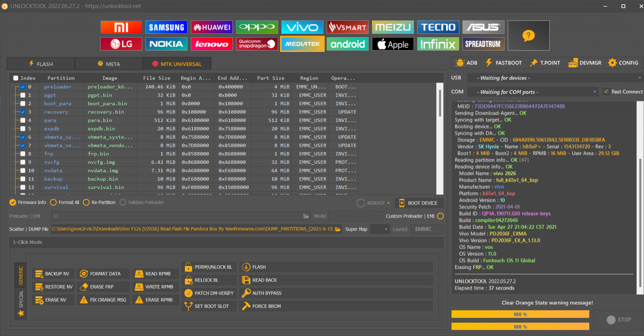Disable the Fast Connect checkbox
This screenshot has width=644, height=336.
click(606, 91)
